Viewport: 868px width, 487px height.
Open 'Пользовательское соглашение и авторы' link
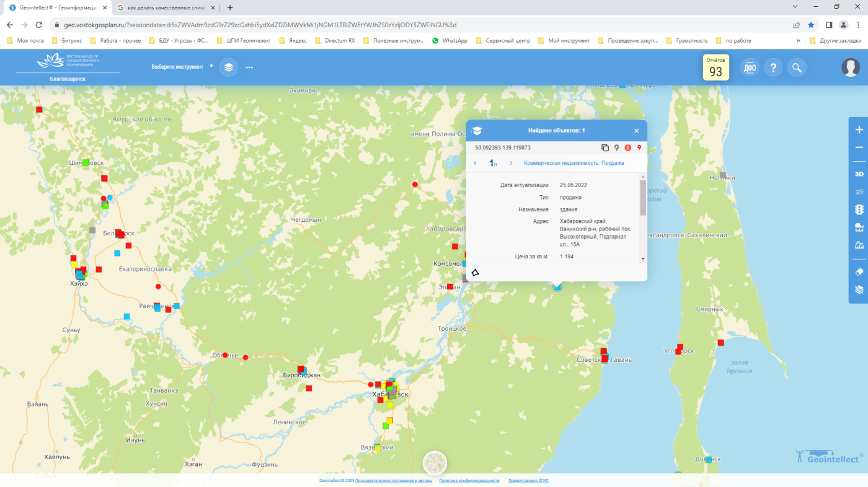394,481
